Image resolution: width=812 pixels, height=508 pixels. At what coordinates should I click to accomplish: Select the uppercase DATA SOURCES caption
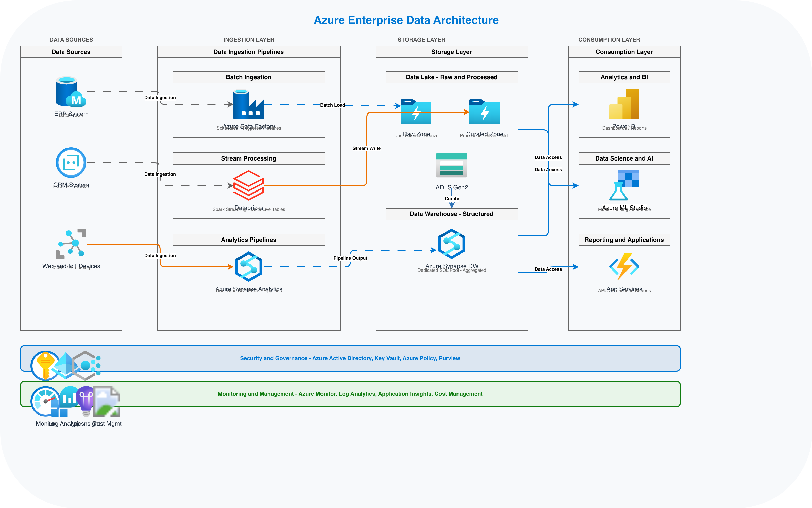click(71, 40)
